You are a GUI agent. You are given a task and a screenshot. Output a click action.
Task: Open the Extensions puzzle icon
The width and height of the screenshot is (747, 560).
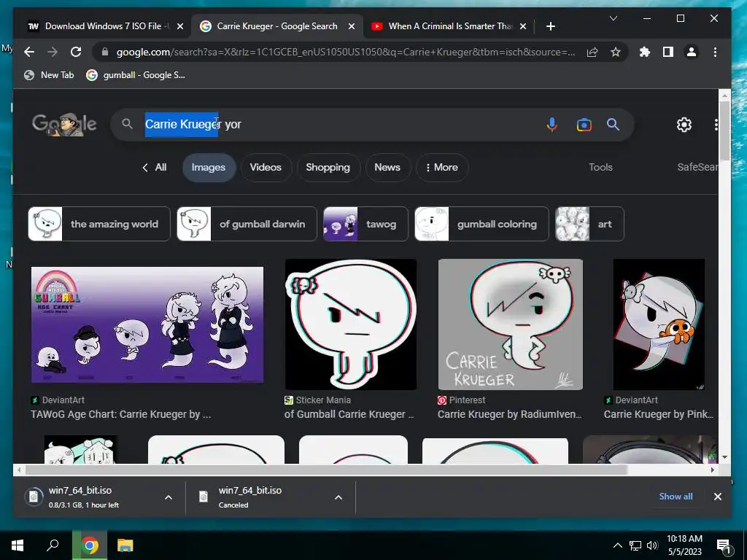pos(645,52)
